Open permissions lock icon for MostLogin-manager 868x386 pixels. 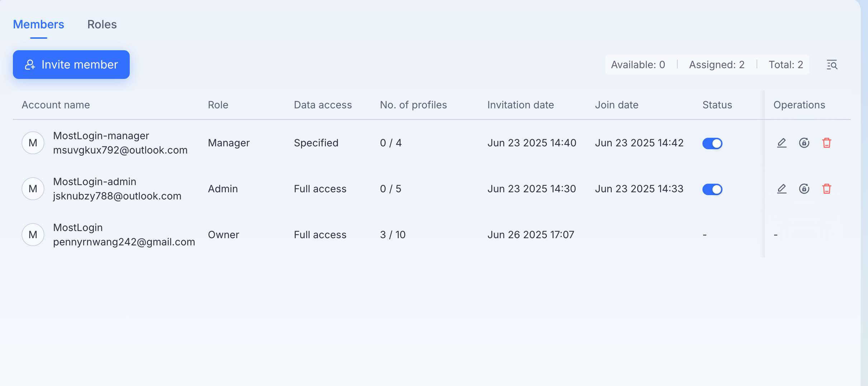click(x=804, y=143)
